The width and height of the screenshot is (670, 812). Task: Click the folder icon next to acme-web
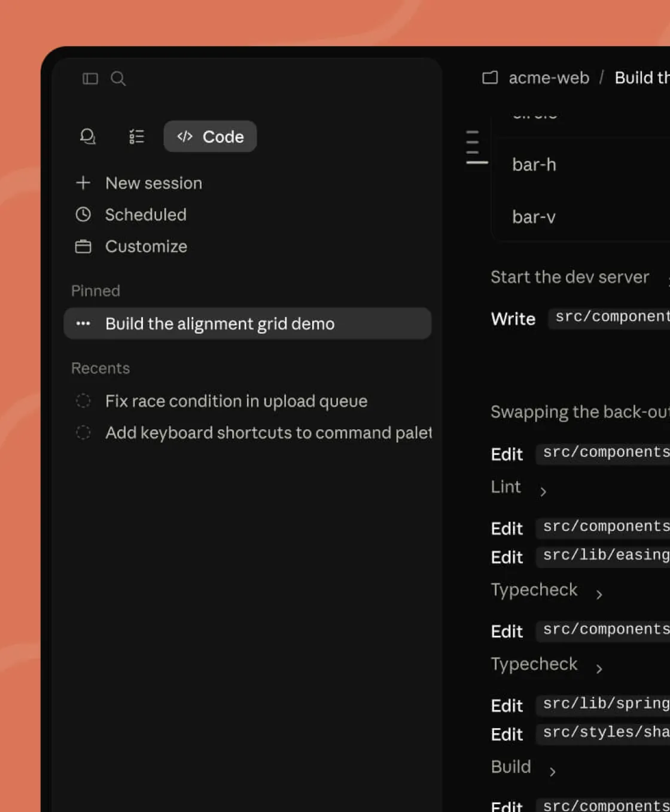[490, 78]
